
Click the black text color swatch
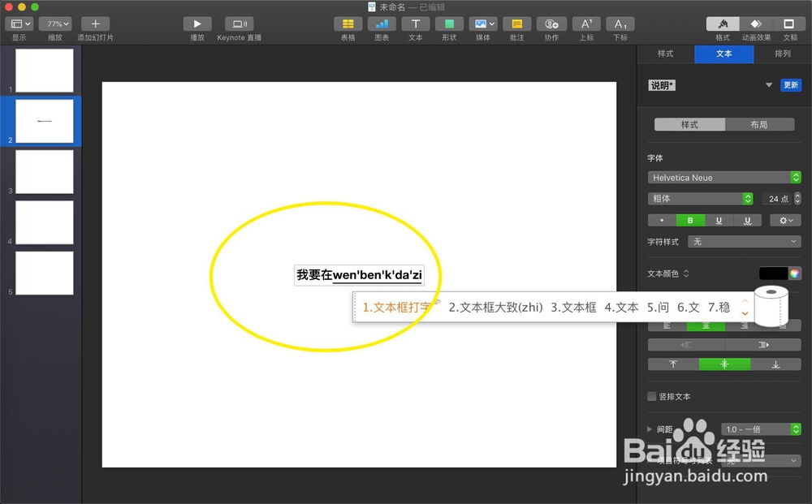coord(773,274)
